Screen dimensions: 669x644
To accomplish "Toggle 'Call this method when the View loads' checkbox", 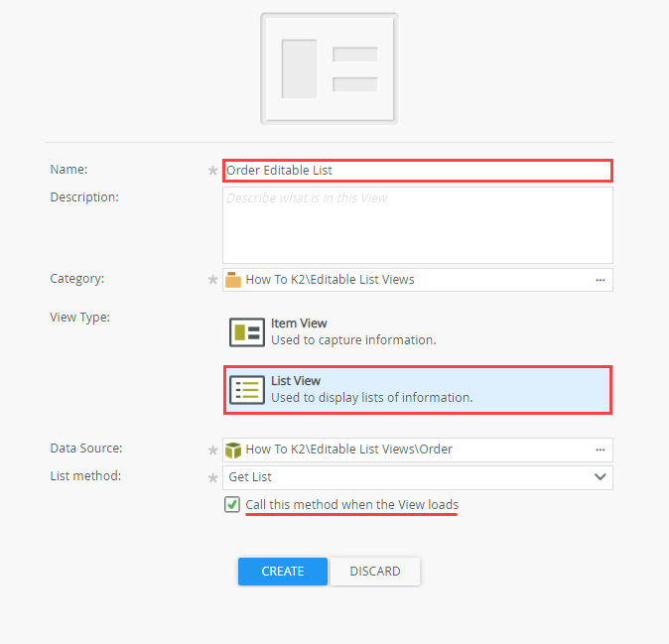I will [x=232, y=504].
